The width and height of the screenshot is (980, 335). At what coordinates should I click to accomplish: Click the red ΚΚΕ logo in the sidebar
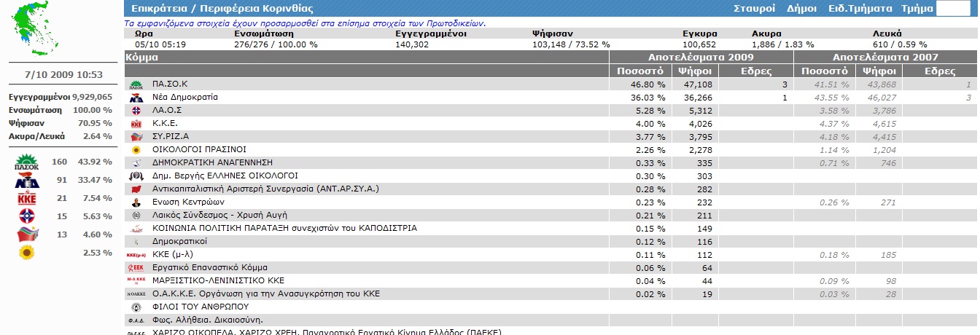pos(26,198)
